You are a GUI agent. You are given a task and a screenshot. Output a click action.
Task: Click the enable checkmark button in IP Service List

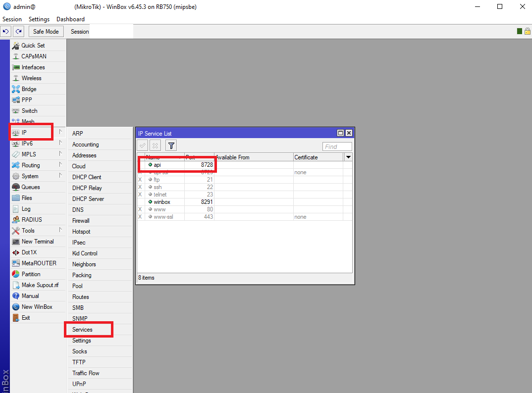tap(143, 146)
